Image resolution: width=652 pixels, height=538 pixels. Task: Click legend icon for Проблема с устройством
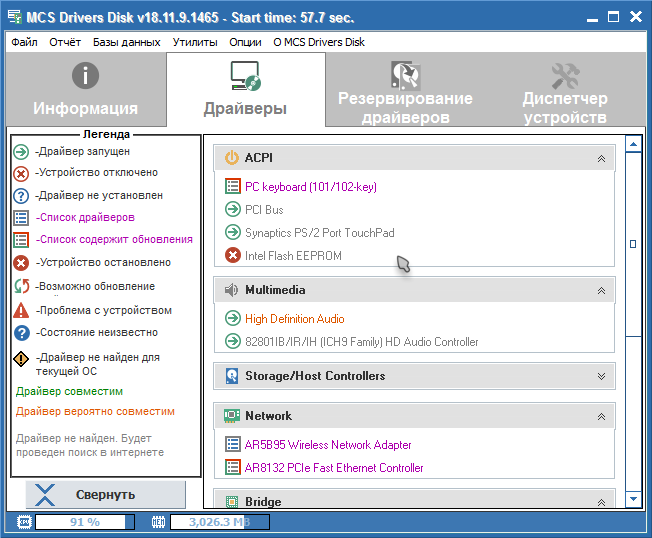coord(21,310)
